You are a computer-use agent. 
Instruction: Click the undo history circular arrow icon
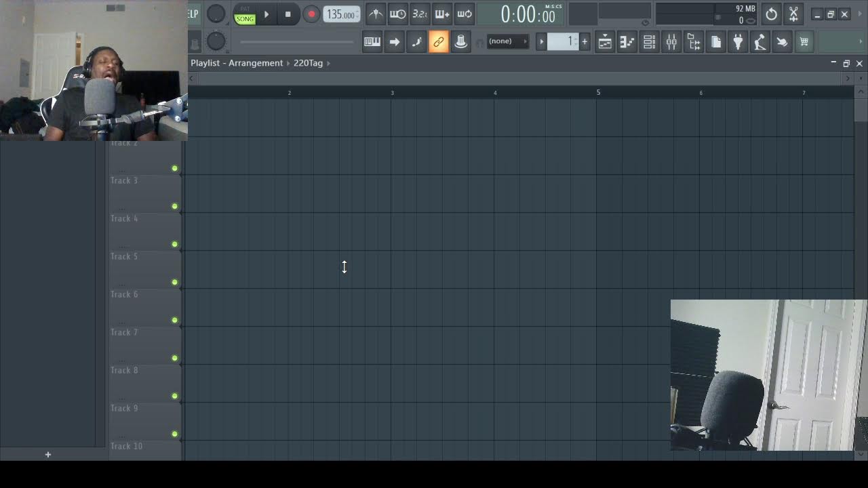click(771, 14)
